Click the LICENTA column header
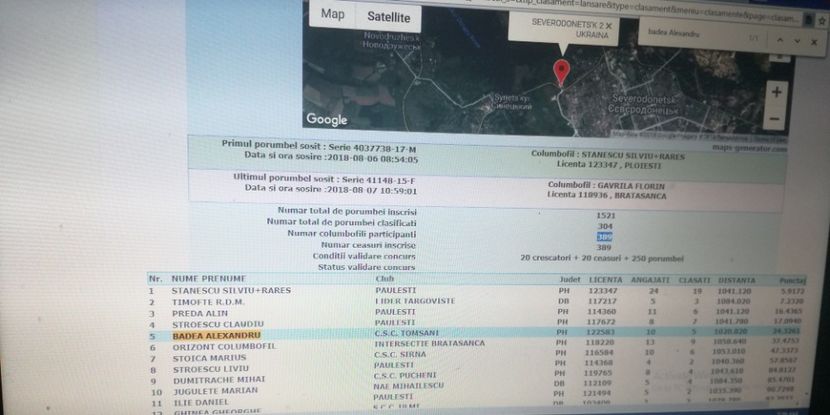 606,279
